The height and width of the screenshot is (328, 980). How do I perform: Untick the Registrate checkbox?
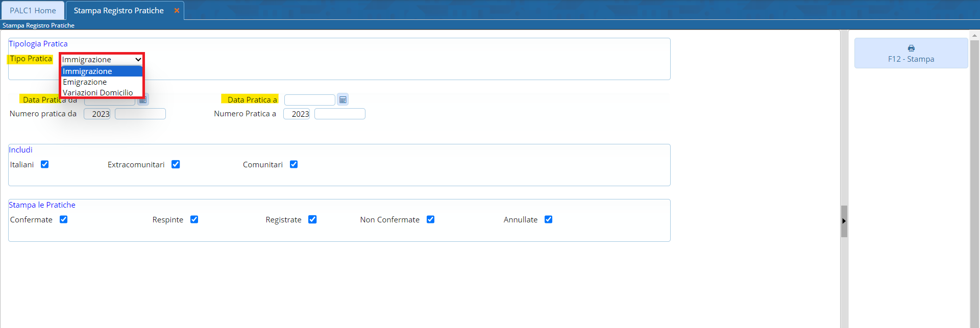click(312, 219)
